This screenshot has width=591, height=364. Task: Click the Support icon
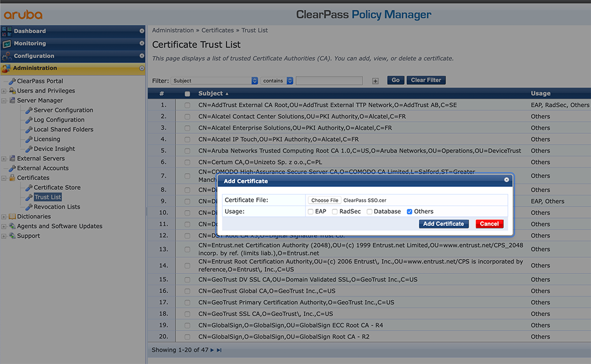pos(12,236)
